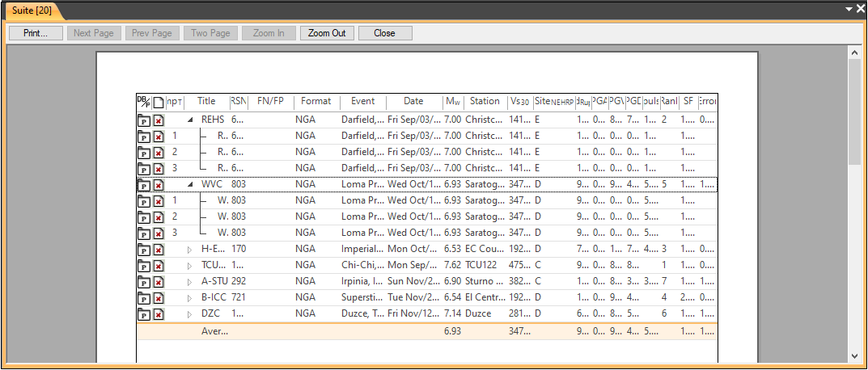Click the 7.14 magnitude value

[x=452, y=313]
